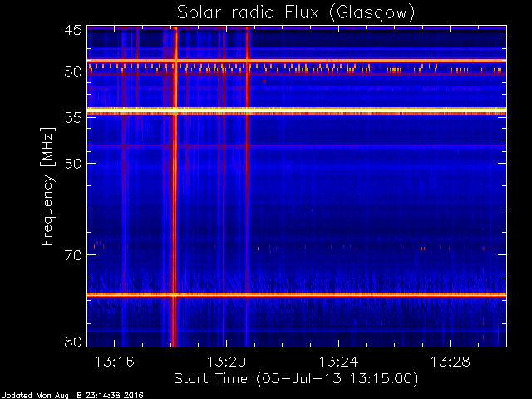The height and width of the screenshot is (399, 532).
Task: Click the red vertical burst just before 13:21
Action: [248, 186]
